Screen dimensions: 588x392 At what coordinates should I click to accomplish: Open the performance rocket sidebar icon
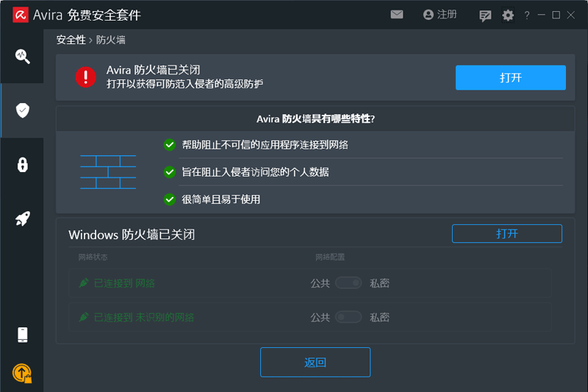point(22,218)
